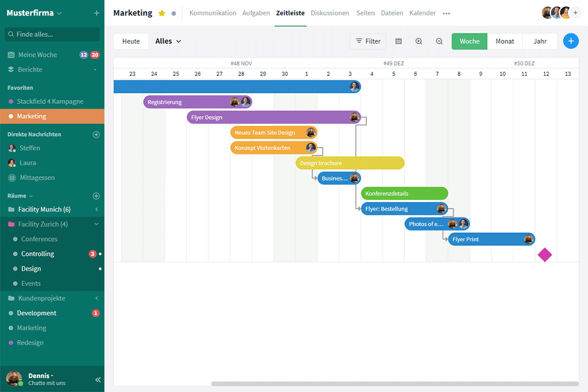Open the calendar date picker icon
Screen dimensions: 588x392
(x=399, y=41)
